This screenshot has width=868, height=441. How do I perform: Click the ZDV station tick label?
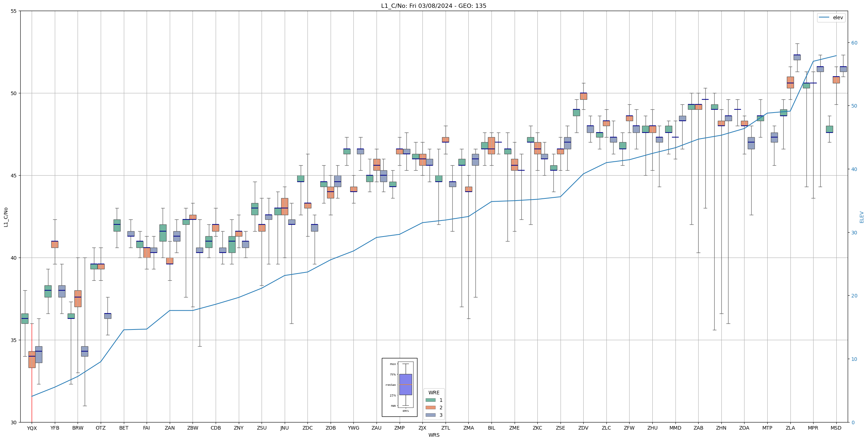(x=583, y=428)
